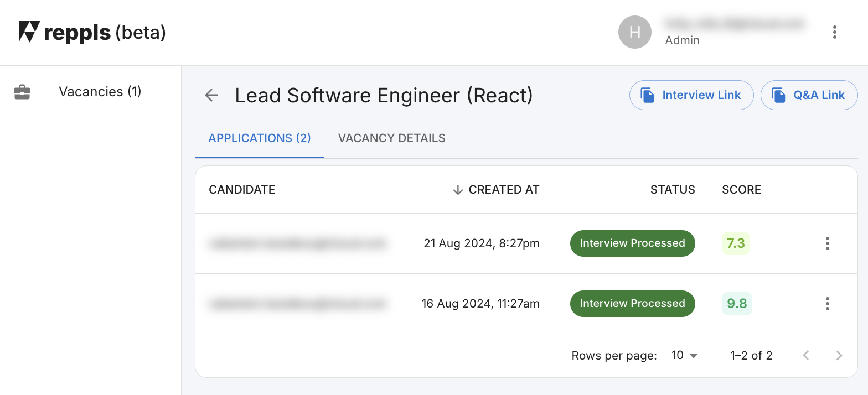This screenshot has height=395, width=868.
Task: Select the Applications (2) tab
Action: pos(259,138)
